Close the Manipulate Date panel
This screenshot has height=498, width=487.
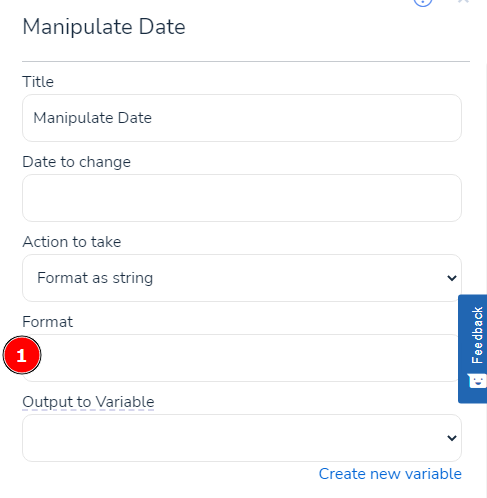(463, 1)
